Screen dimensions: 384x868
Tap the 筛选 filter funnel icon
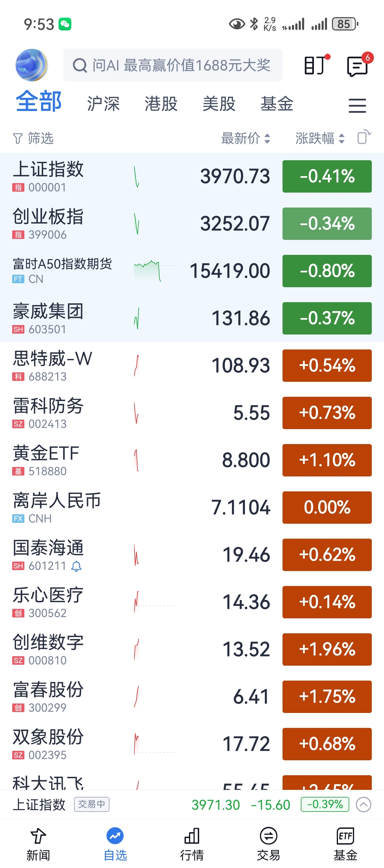point(17,138)
